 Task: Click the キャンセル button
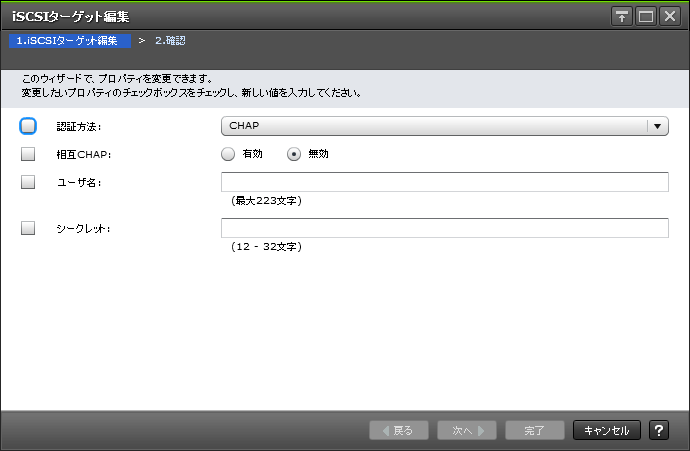(607, 430)
